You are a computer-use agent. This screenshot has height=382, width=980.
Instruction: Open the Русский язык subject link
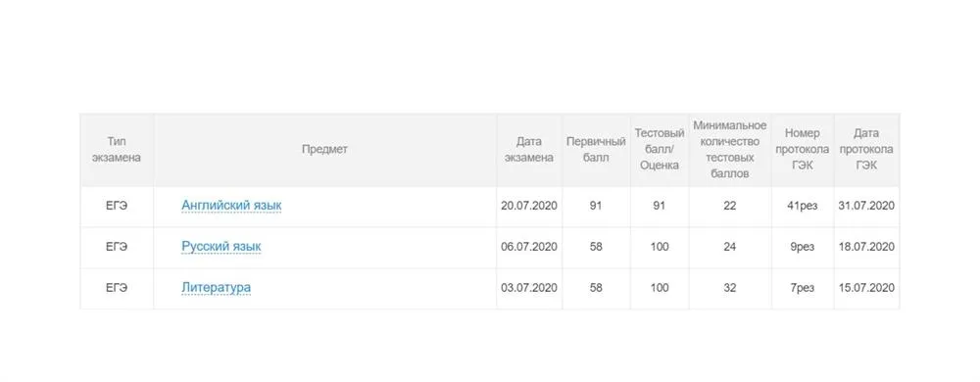221,247
